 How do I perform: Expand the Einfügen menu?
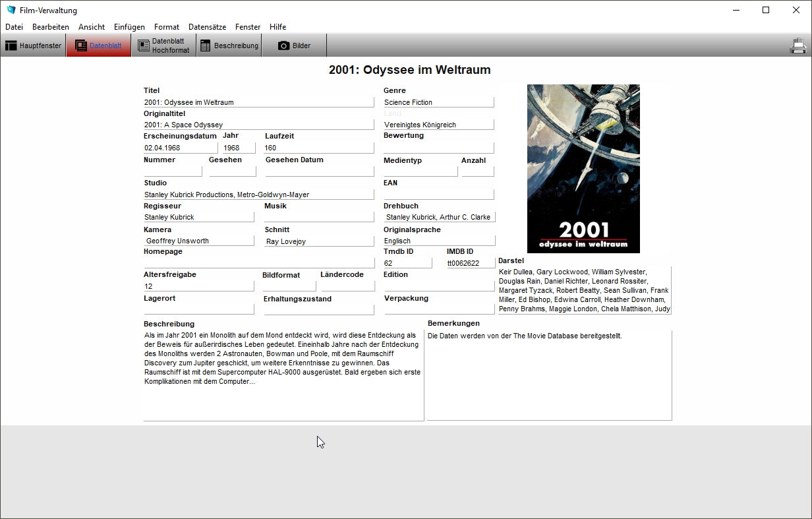pyautogui.click(x=129, y=27)
